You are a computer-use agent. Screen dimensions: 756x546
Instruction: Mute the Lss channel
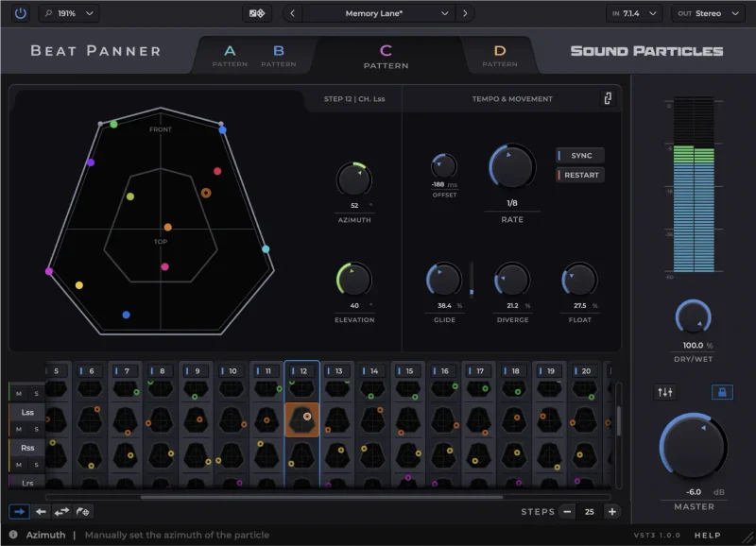pos(19,429)
